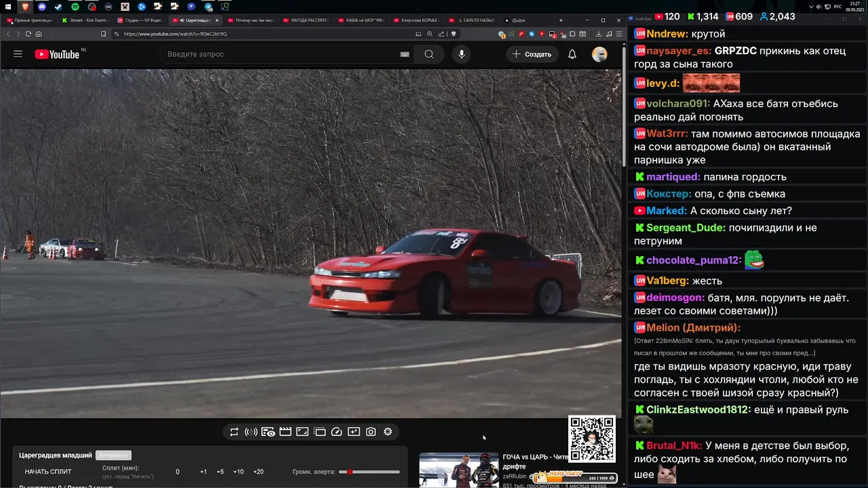Open YouTube notifications bell

click(x=572, y=54)
